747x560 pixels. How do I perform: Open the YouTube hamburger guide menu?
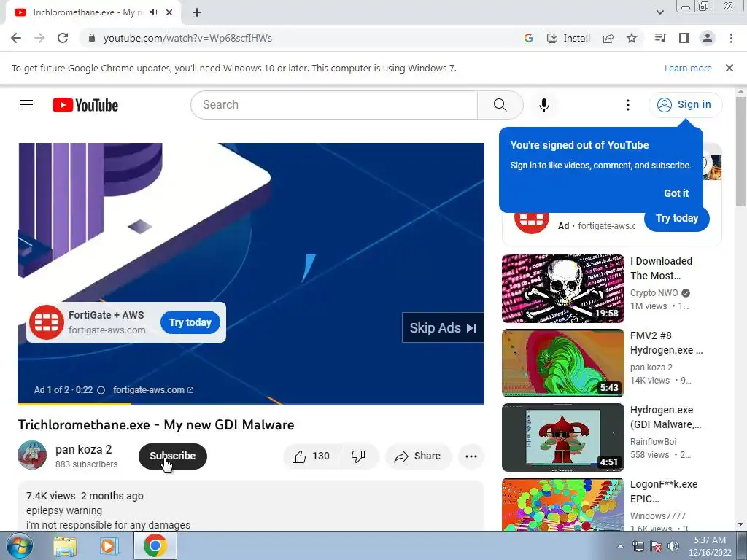click(x=26, y=105)
